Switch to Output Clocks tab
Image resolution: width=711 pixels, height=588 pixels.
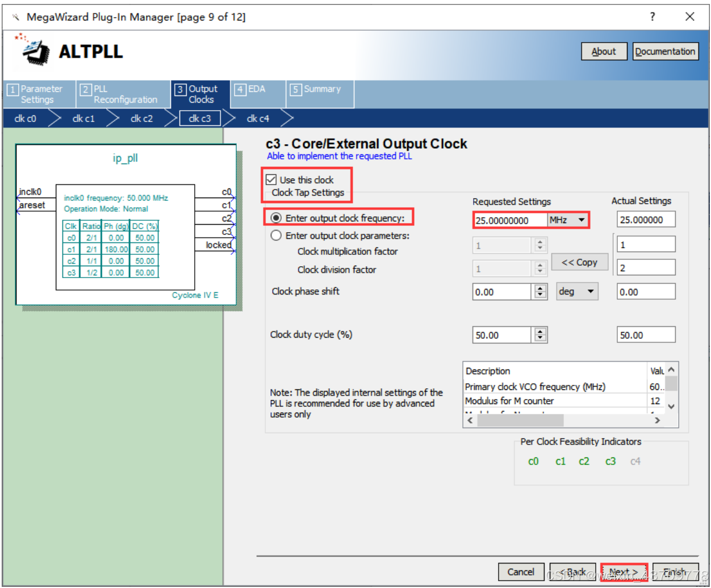(200, 94)
